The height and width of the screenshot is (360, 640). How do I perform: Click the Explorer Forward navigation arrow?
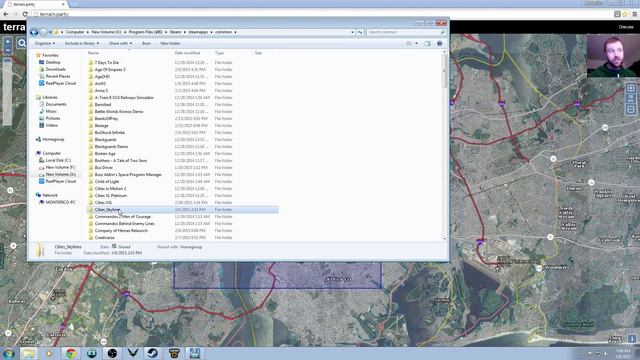(x=43, y=32)
